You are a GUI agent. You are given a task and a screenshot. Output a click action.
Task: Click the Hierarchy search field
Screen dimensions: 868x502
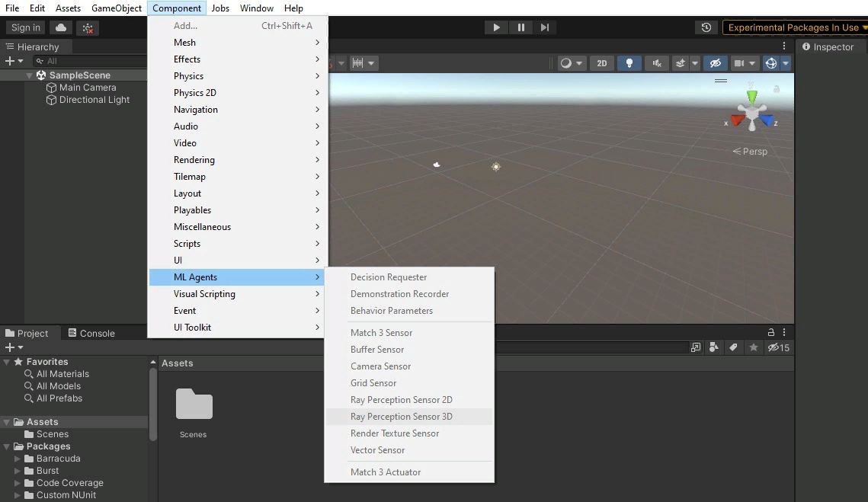[x=91, y=61]
